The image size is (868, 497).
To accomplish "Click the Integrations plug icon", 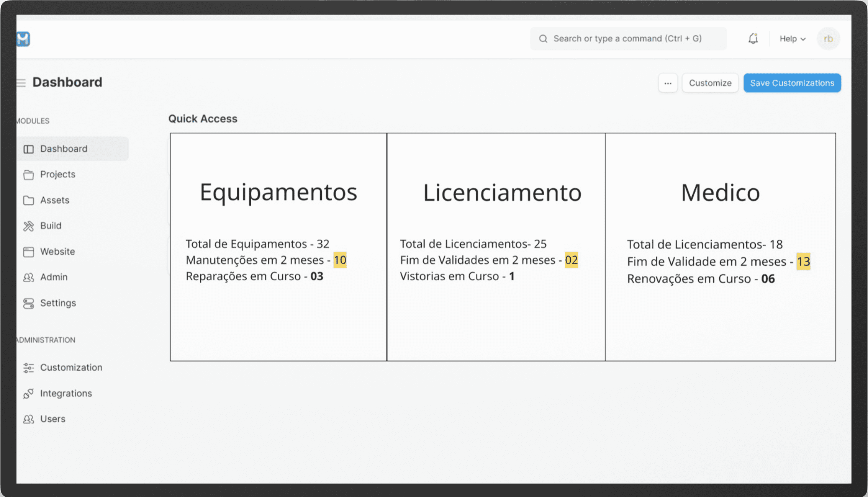I will pos(28,394).
